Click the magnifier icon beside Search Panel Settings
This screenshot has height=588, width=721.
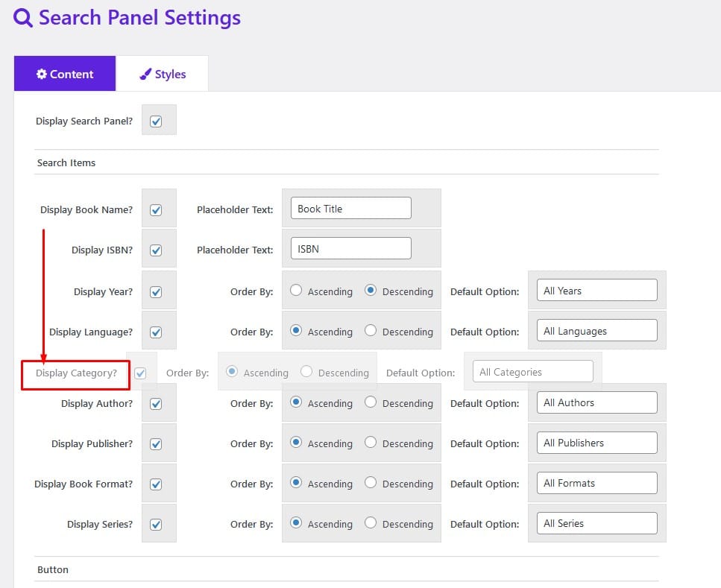(x=22, y=18)
